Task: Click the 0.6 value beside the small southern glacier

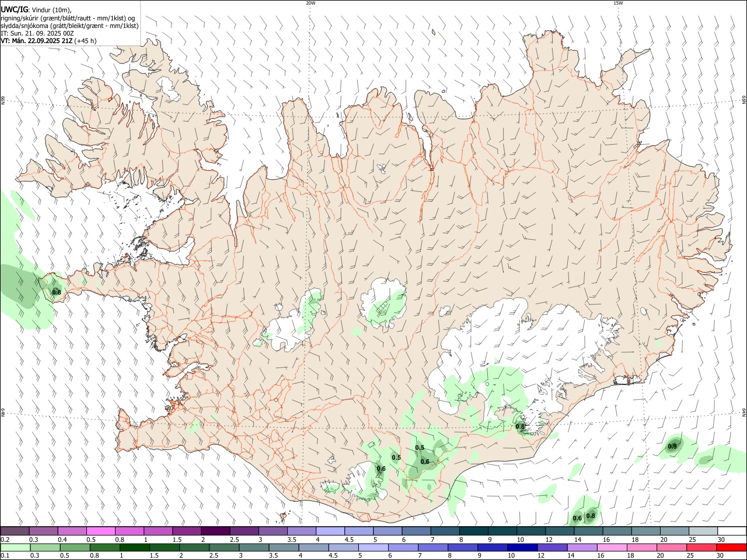Action: (x=381, y=468)
